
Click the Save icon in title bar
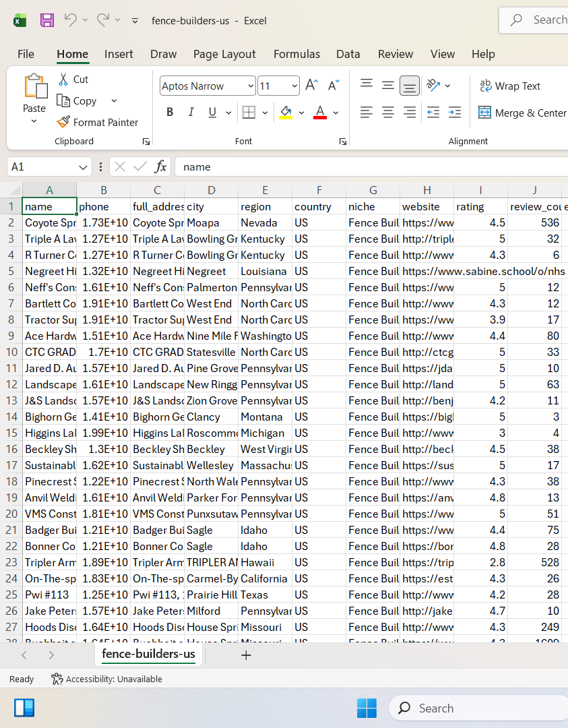pyautogui.click(x=47, y=20)
